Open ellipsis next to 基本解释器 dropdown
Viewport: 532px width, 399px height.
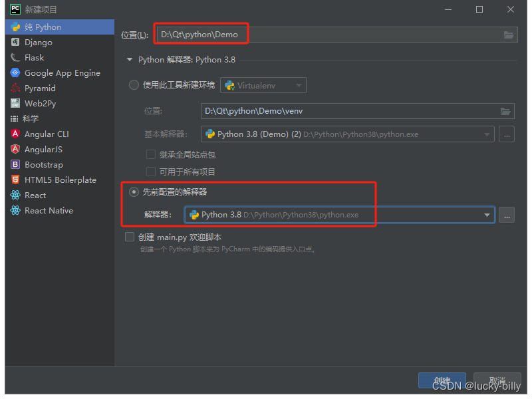[x=507, y=134]
